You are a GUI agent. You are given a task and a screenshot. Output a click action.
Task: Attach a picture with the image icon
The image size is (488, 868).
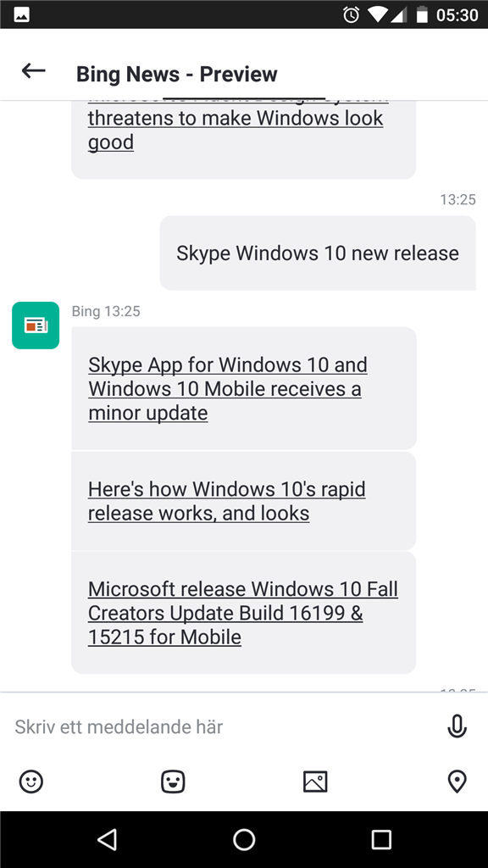coord(315,782)
